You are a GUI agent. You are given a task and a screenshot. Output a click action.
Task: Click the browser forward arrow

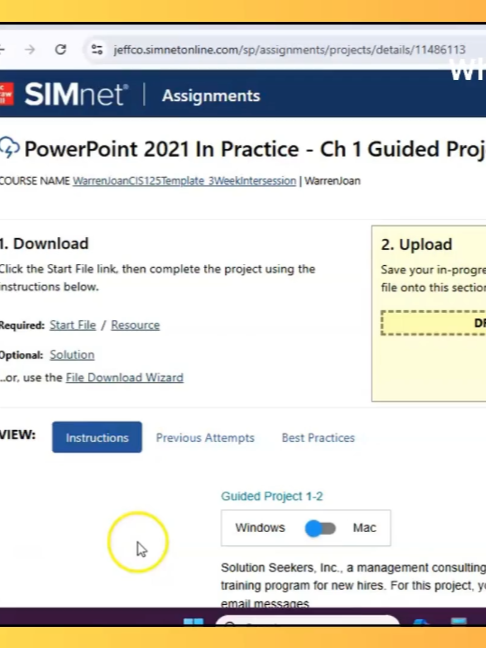30,50
